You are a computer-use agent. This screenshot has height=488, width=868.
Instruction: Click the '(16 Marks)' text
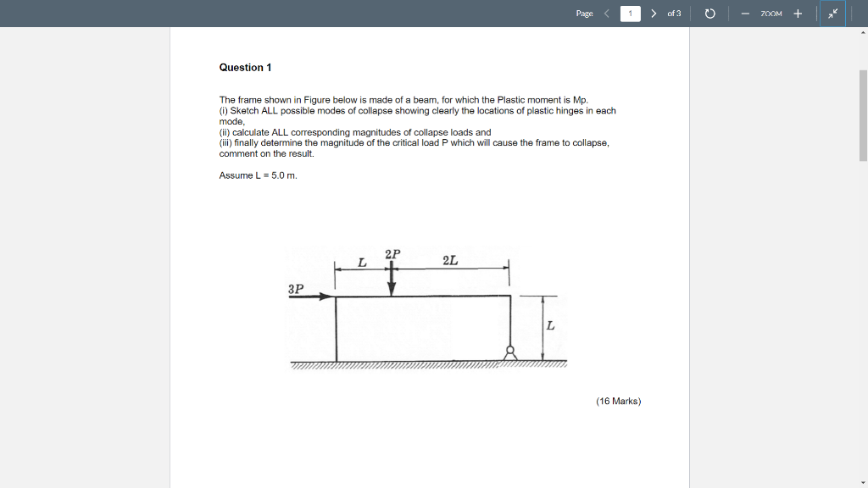coord(618,401)
